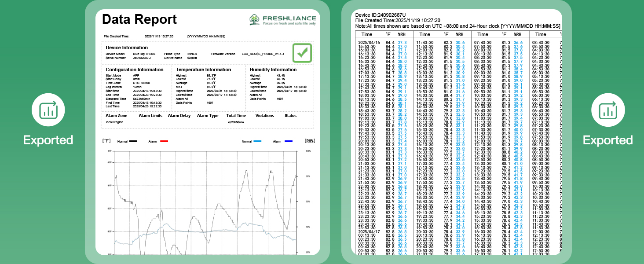Click the 2025/04/16 date row in table

[x=369, y=42]
